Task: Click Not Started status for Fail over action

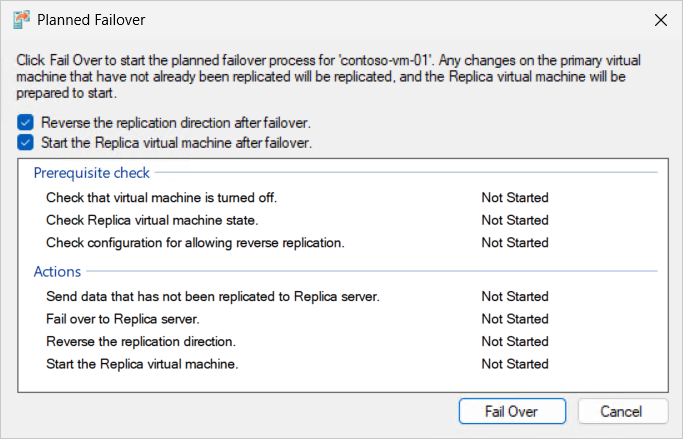Action: click(515, 319)
